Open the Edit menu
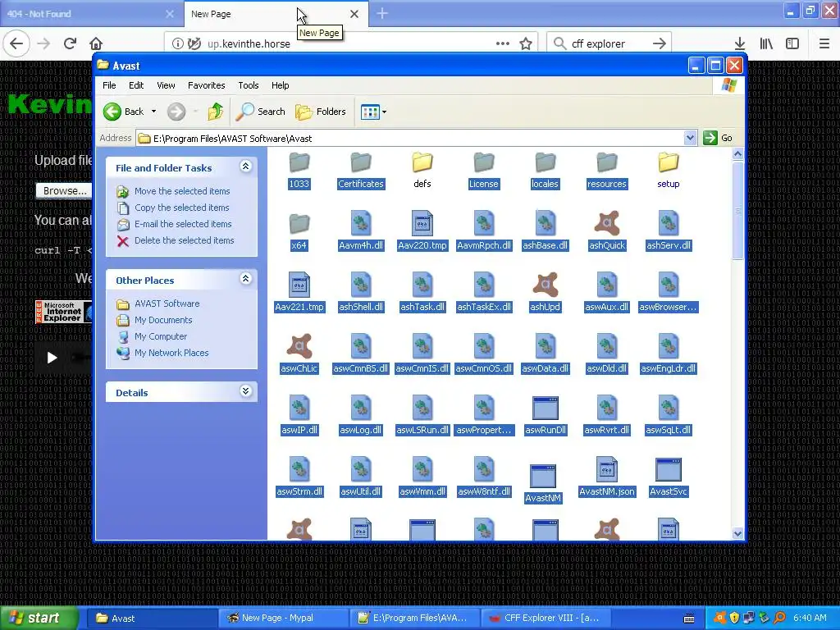The width and height of the screenshot is (840, 630). (136, 85)
